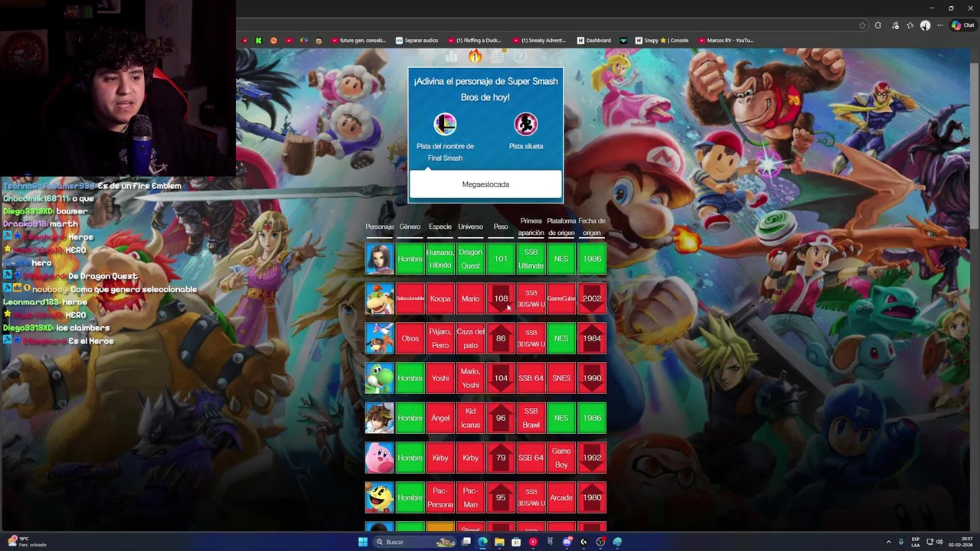Viewport: 980px width, 551px height.
Task: Select the Bowser Jr. character portrait
Action: click(x=380, y=298)
